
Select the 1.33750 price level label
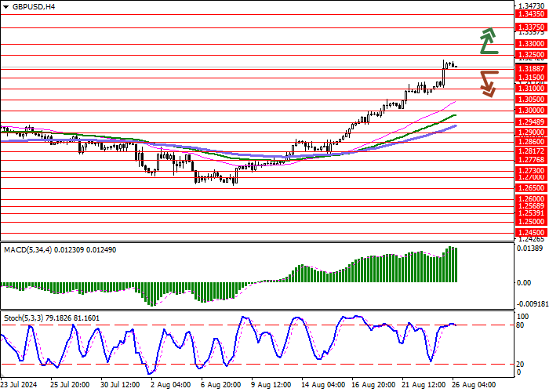(531, 27)
